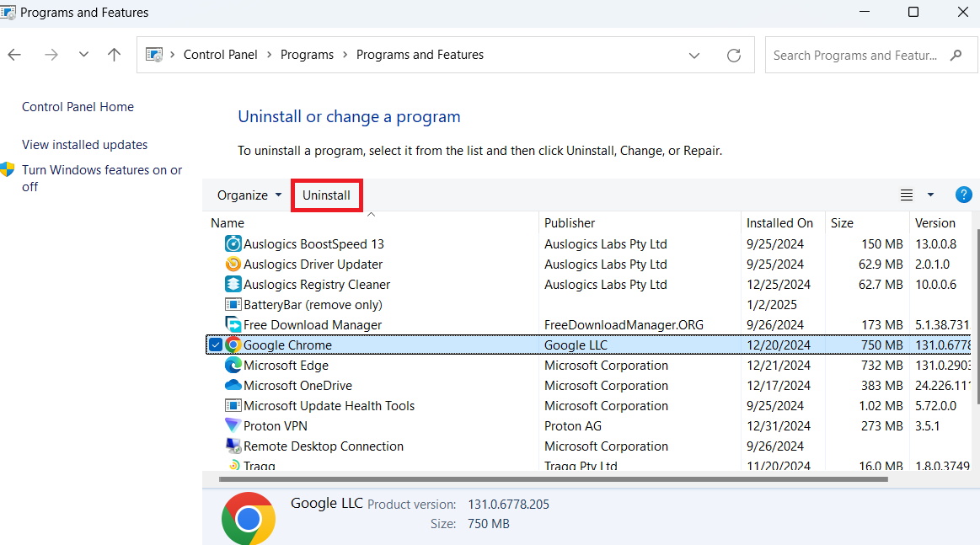Open the recent locations chevron
The height and width of the screenshot is (545, 980).
pos(83,55)
